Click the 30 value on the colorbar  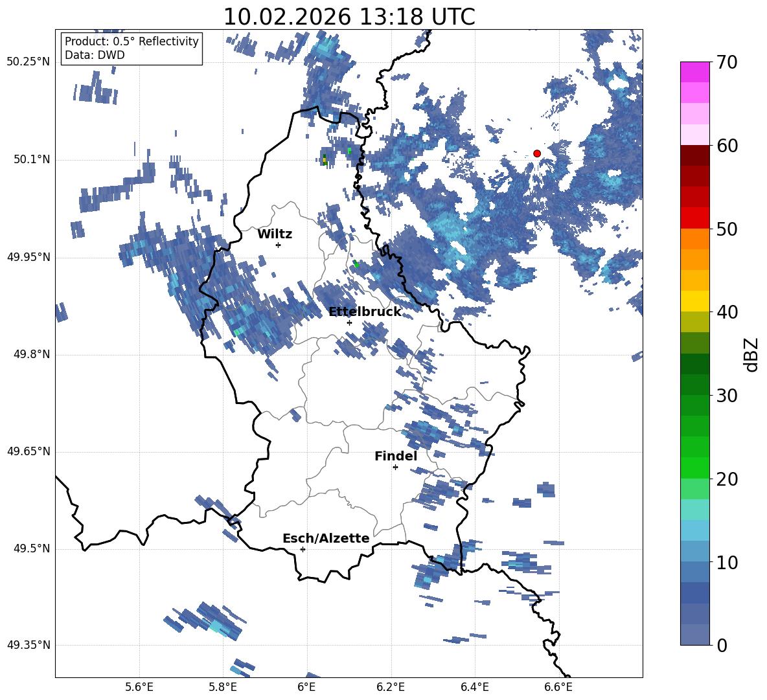pos(727,396)
